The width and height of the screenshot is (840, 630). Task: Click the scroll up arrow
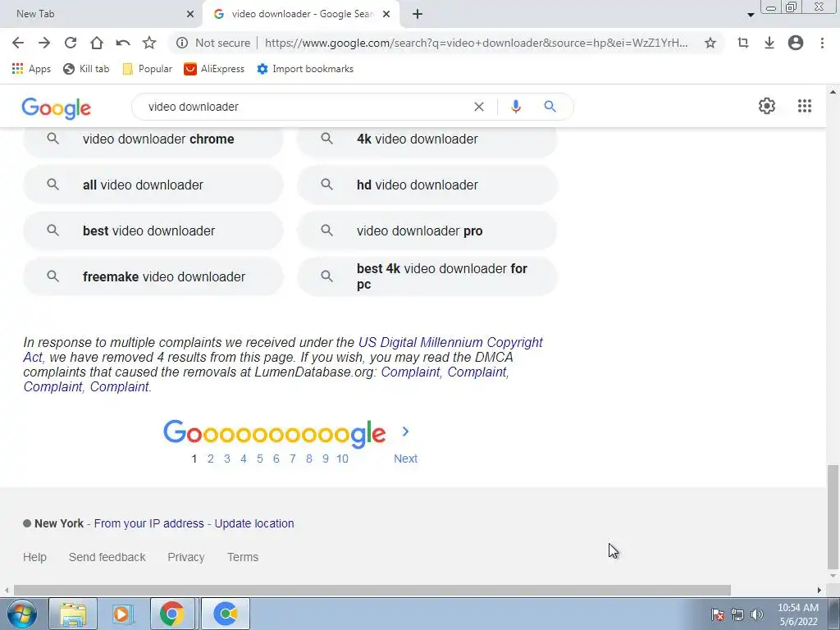click(833, 92)
